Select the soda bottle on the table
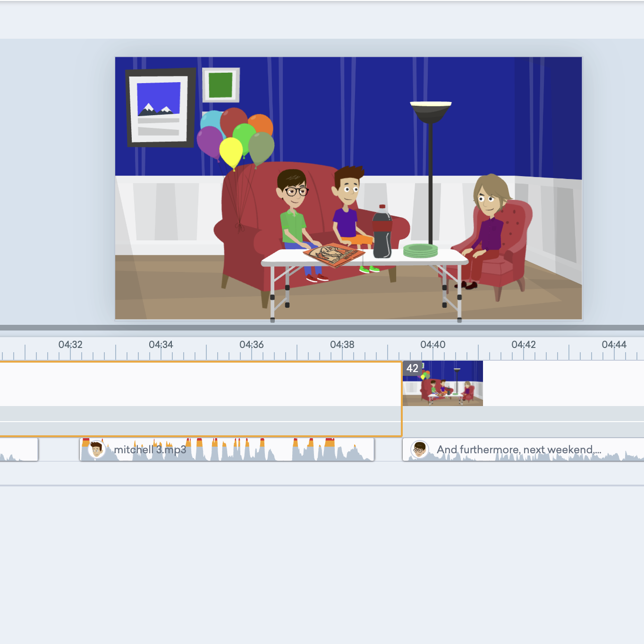Image resolution: width=644 pixels, height=644 pixels. click(382, 231)
